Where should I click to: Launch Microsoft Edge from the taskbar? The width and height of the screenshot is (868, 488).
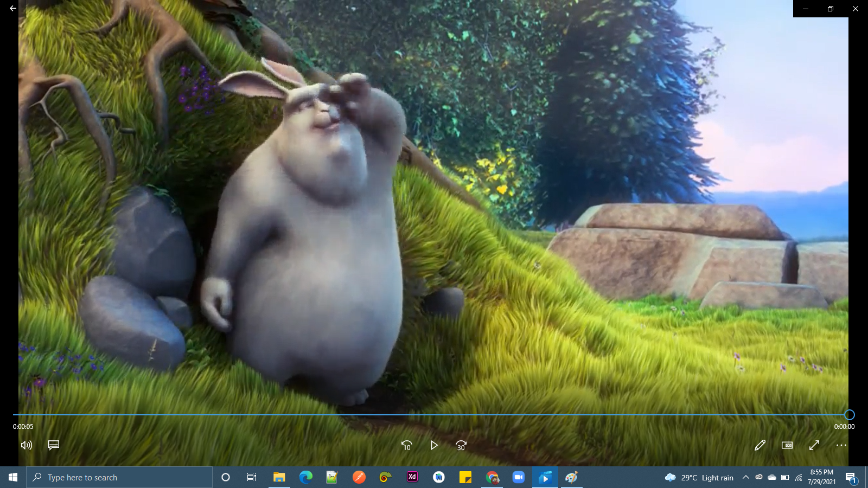pyautogui.click(x=306, y=477)
